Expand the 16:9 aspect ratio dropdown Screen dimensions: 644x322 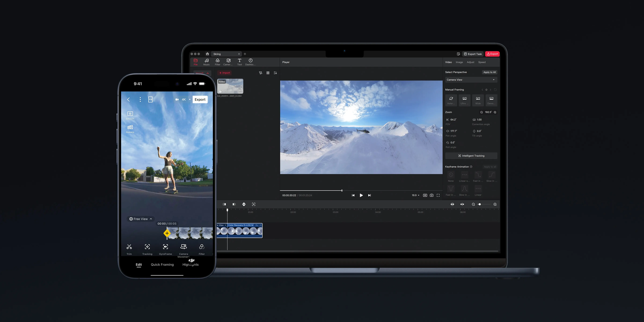pyautogui.click(x=416, y=195)
